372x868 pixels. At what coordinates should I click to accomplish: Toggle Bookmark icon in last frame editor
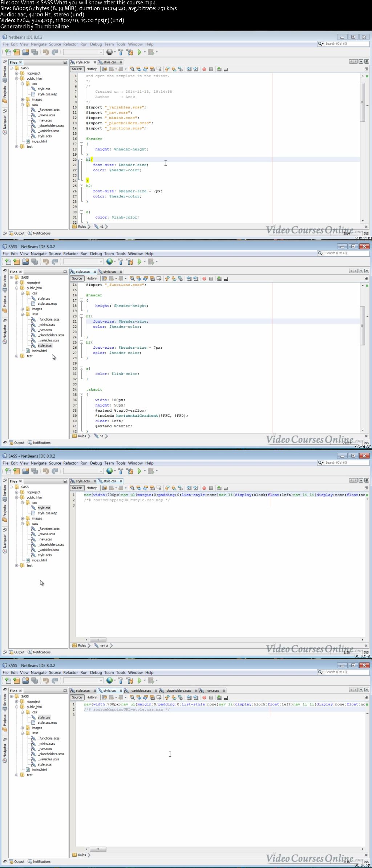pyautogui.click(x=181, y=697)
